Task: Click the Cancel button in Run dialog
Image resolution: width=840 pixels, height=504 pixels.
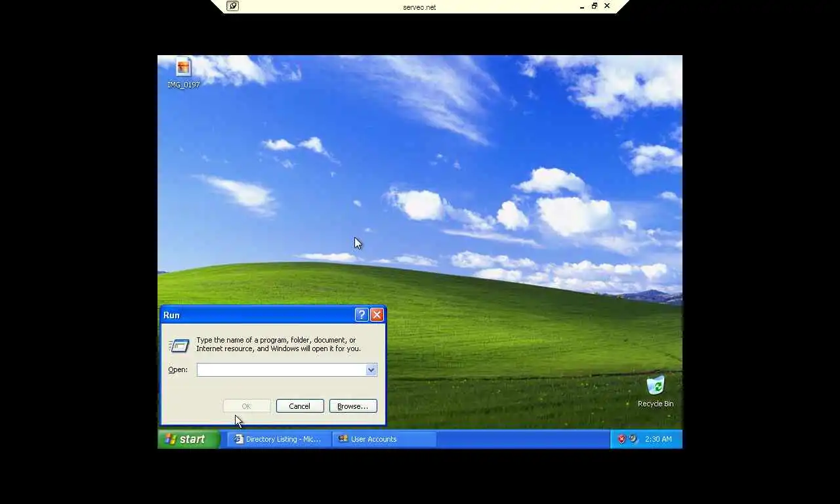Action: [299, 406]
